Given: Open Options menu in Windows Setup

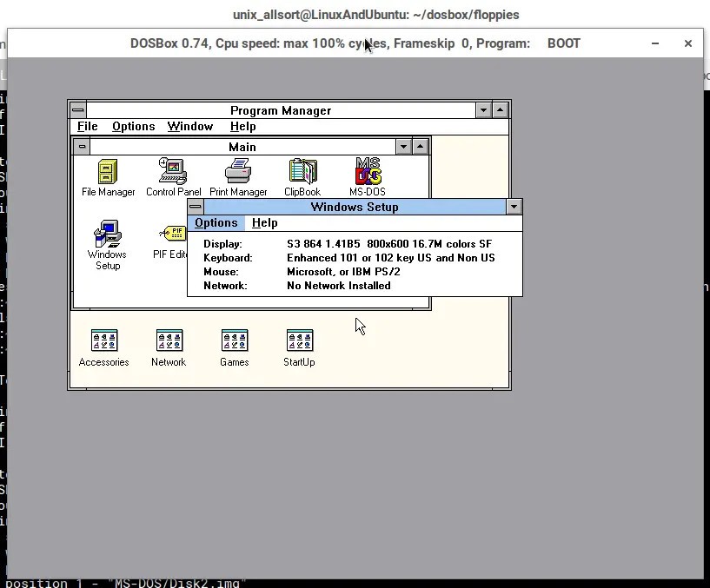Looking at the screenshot, I should tap(216, 222).
